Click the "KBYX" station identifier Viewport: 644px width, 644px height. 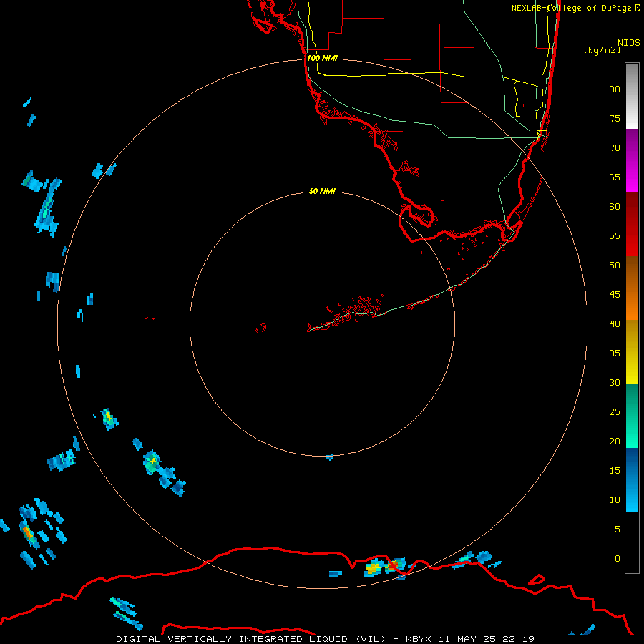click(x=419, y=639)
